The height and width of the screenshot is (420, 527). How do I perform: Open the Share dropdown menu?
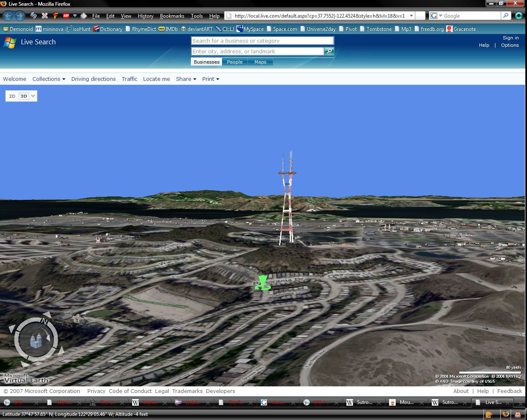(x=186, y=79)
